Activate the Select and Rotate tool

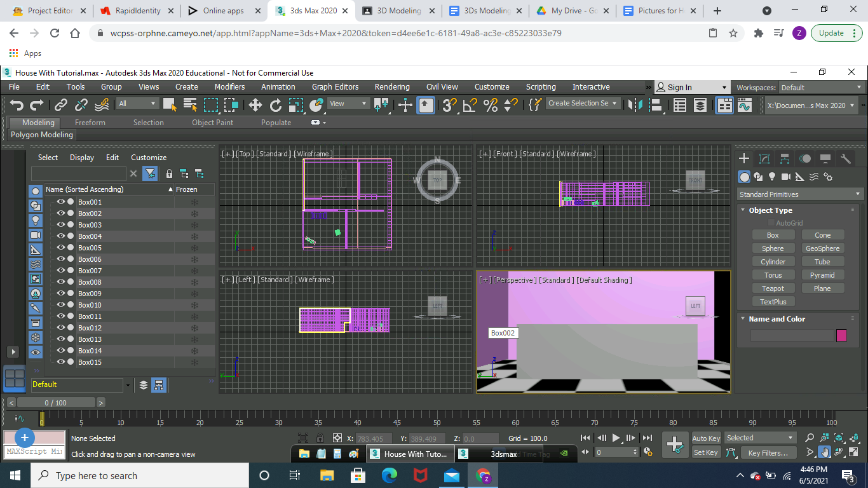(x=275, y=105)
